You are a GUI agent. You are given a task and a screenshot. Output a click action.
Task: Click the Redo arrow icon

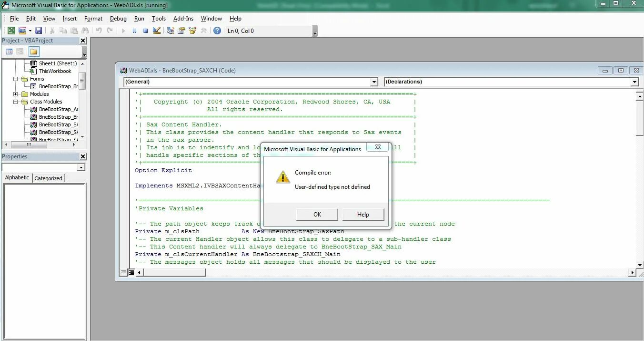(110, 31)
